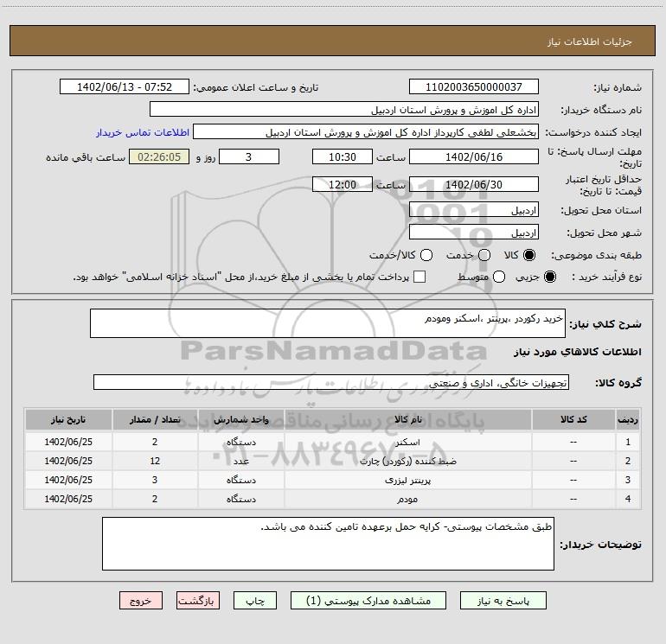Click the تاریخ نیاز column header

tap(68, 419)
